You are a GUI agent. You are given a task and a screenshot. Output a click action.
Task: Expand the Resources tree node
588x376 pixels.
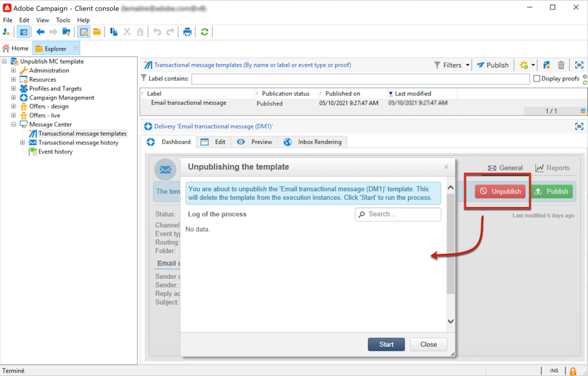[14, 79]
